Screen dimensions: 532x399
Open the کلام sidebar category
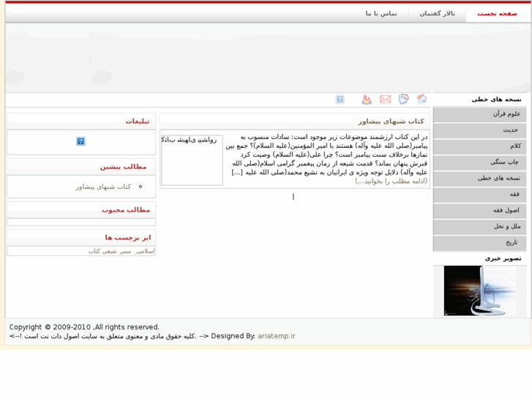point(515,146)
